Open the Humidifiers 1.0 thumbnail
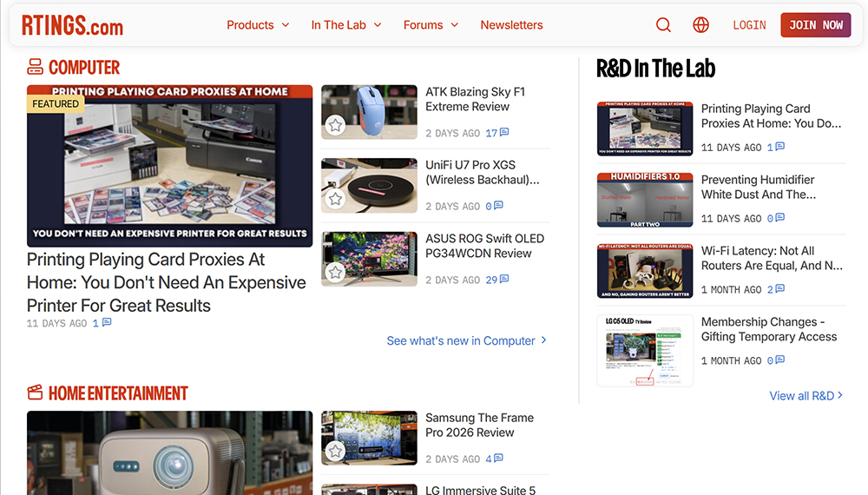This screenshot has height=495, width=868. pos(645,200)
